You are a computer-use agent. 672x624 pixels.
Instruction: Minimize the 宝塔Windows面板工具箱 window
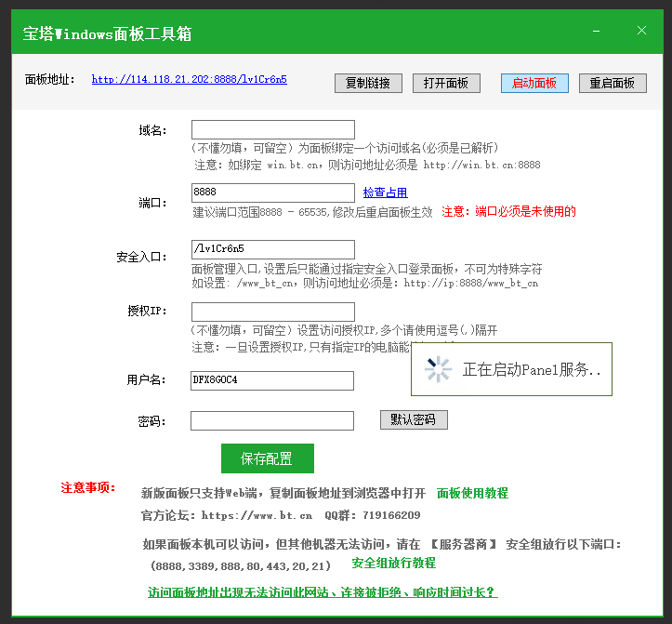596,31
